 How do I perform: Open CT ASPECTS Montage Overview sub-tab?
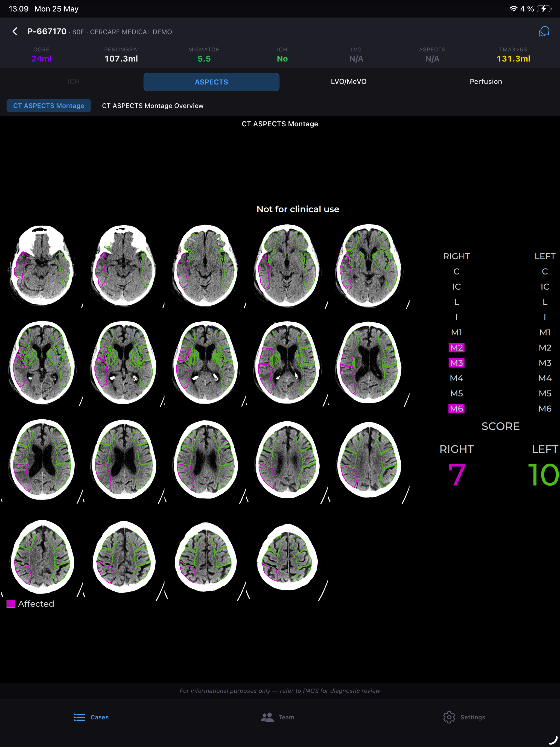[153, 106]
